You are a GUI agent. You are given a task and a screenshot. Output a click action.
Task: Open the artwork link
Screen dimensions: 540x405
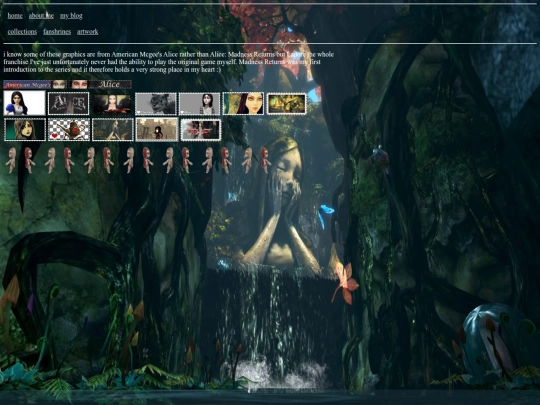point(87,32)
